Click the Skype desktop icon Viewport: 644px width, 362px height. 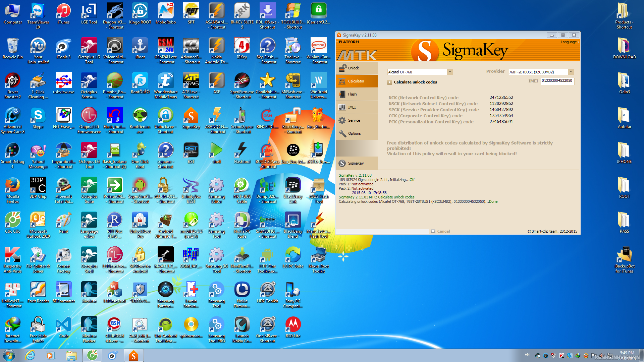38,118
